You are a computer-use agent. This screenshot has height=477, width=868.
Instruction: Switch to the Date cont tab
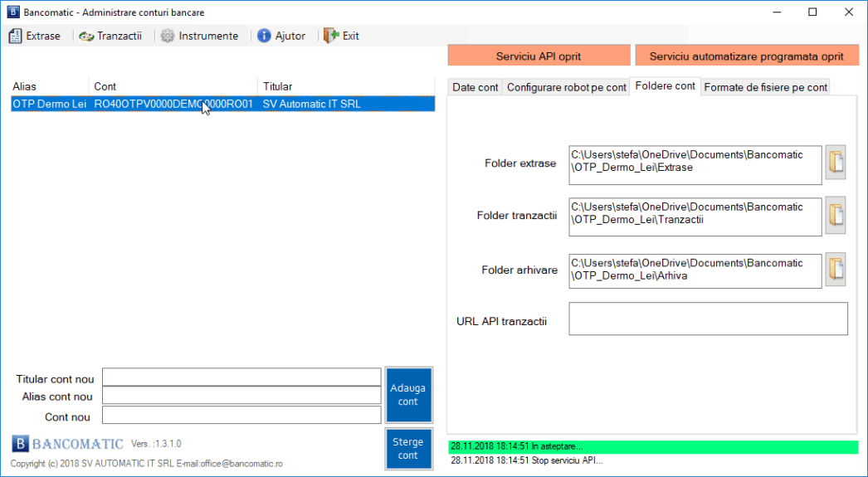coord(475,87)
